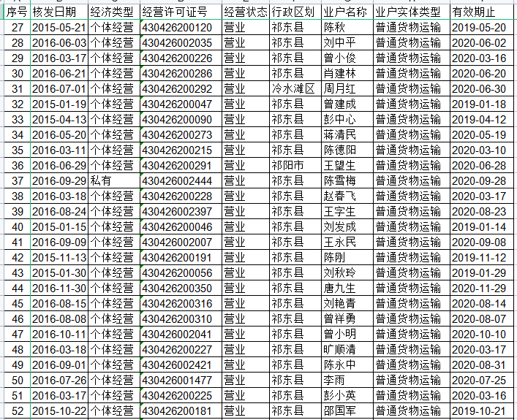This screenshot has height=420, width=517.
Task: Click the cell containing 冷水滩区
Action: click(293, 88)
